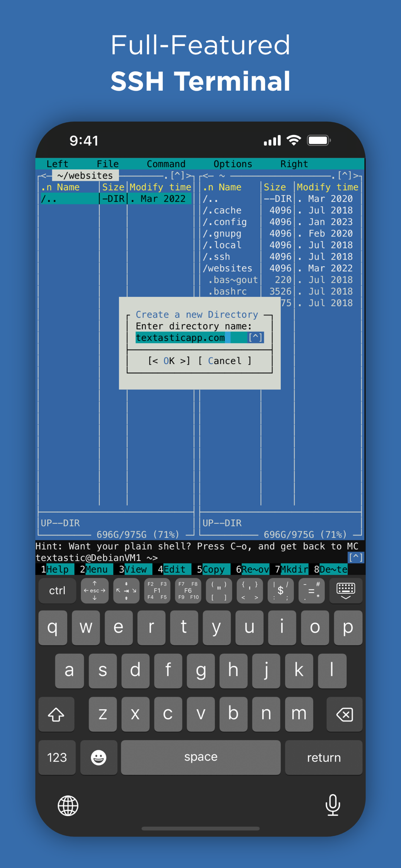Switch to the 123 numeric keyboard
The width and height of the screenshot is (401, 868).
point(57,757)
